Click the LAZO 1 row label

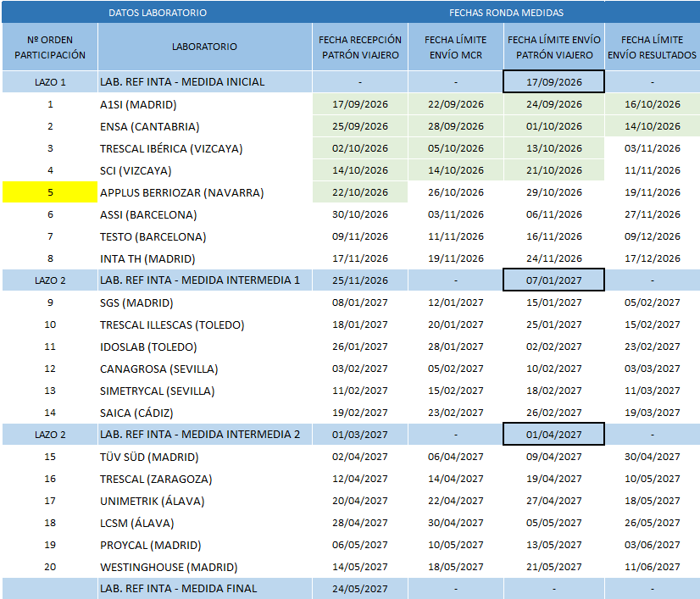(50, 82)
